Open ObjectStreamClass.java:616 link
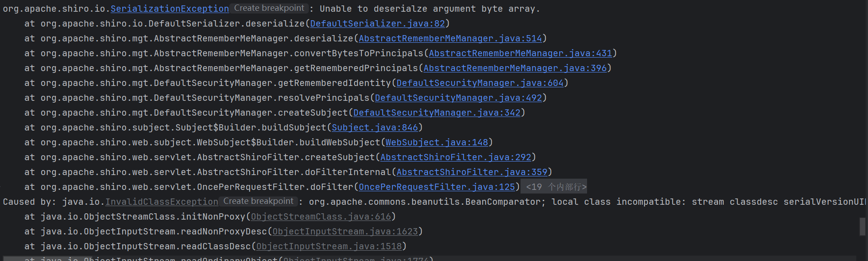 320,216
